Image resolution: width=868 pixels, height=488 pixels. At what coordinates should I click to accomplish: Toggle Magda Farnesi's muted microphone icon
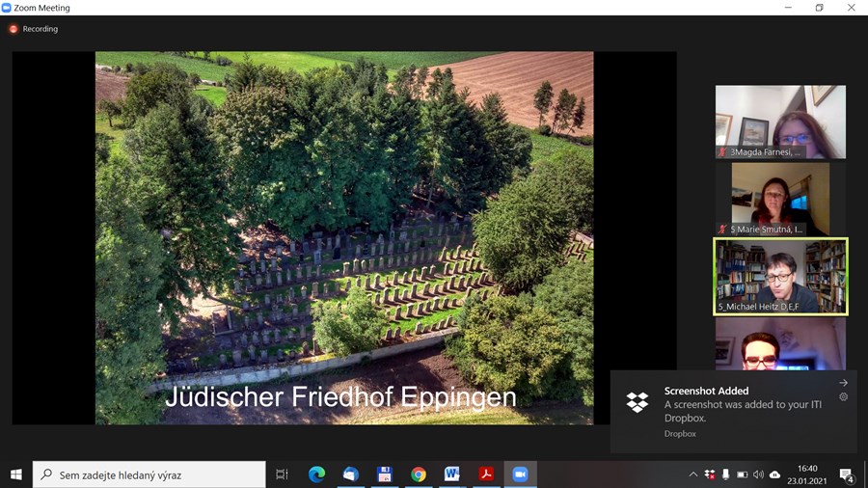pyautogui.click(x=722, y=152)
